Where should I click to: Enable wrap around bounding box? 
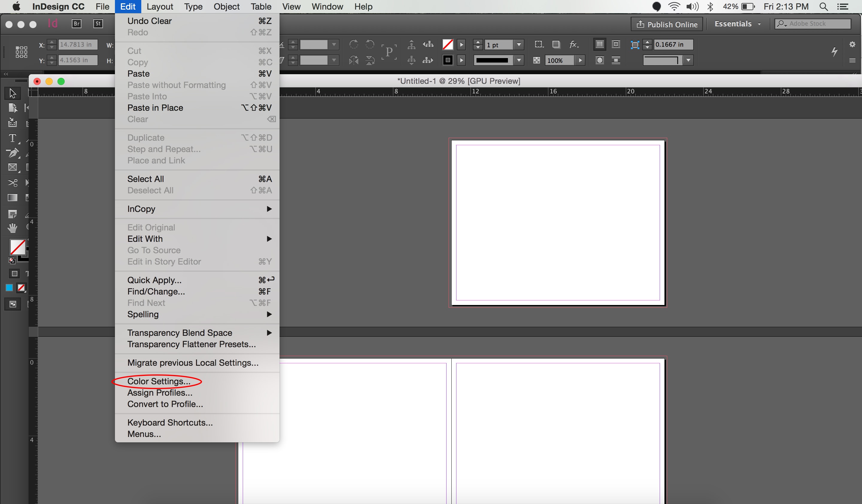(x=616, y=45)
